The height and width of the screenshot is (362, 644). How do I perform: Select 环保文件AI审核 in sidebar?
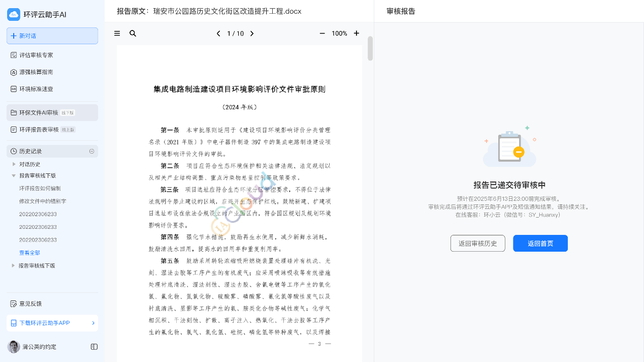pos(52,112)
